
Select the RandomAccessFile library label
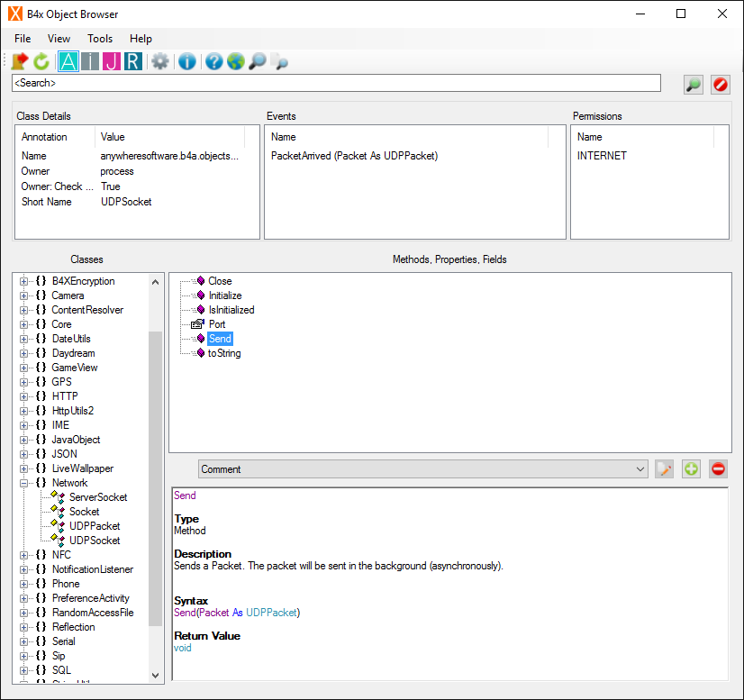(93, 613)
